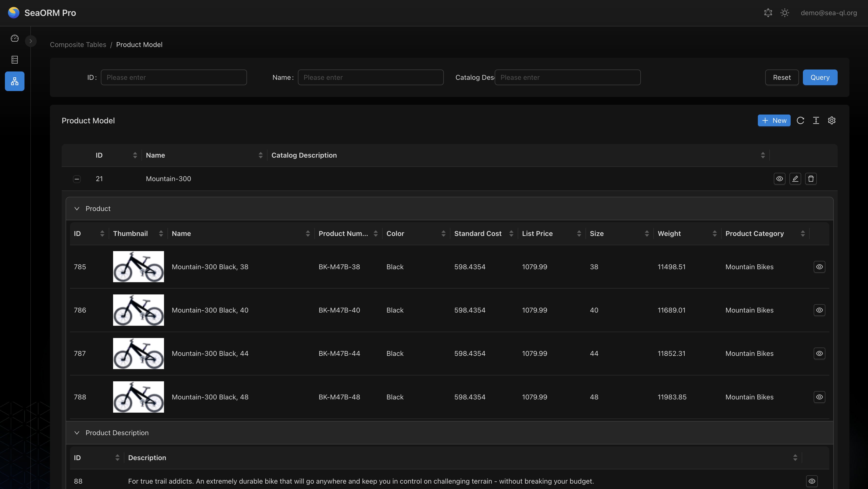Viewport: 868px width, 489px height.
Task: Open table density setting icon
Action: click(816, 120)
